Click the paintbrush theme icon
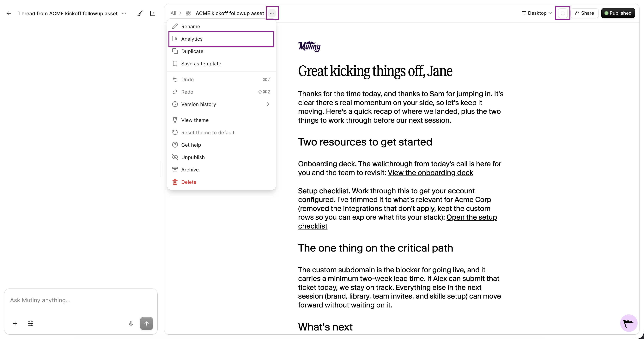Image resolution: width=644 pixels, height=339 pixels. 140,13
